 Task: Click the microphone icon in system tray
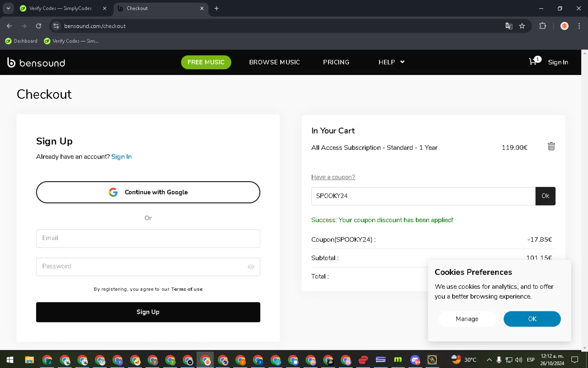pyautogui.click(x=499, y=360)
